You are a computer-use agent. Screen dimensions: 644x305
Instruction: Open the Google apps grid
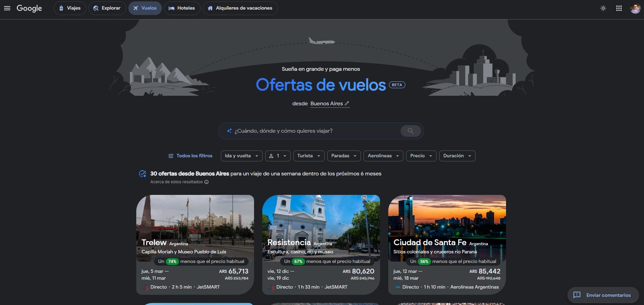[x=619, y=8]
